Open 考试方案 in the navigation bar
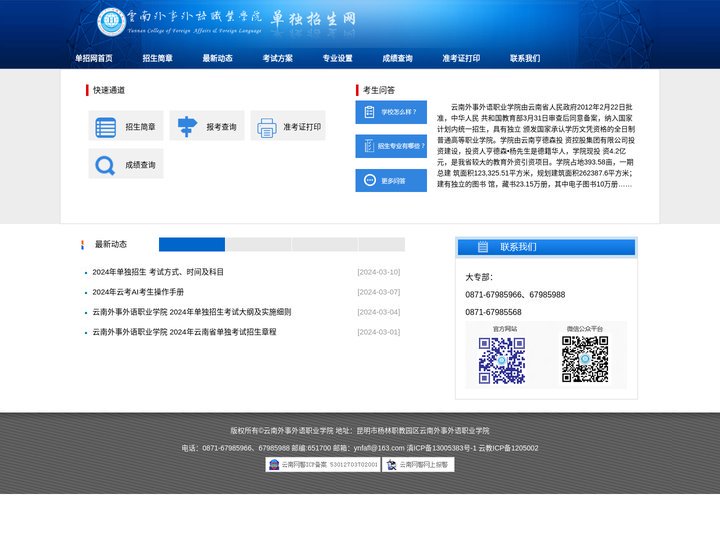 tap(278, 58)
